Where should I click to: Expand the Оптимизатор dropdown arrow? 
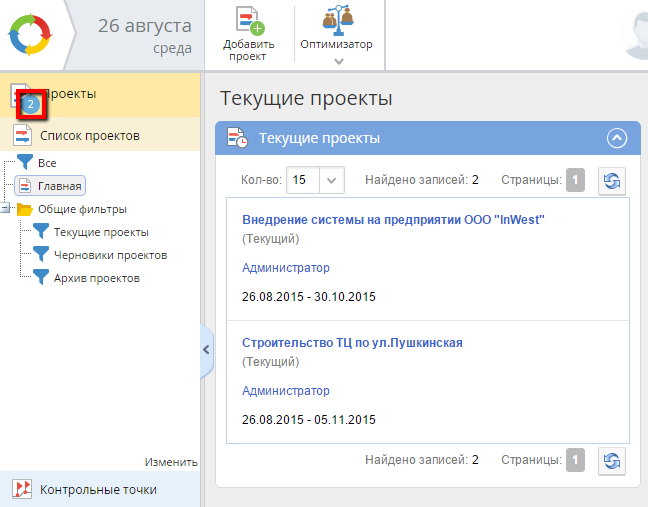[338, 61]
